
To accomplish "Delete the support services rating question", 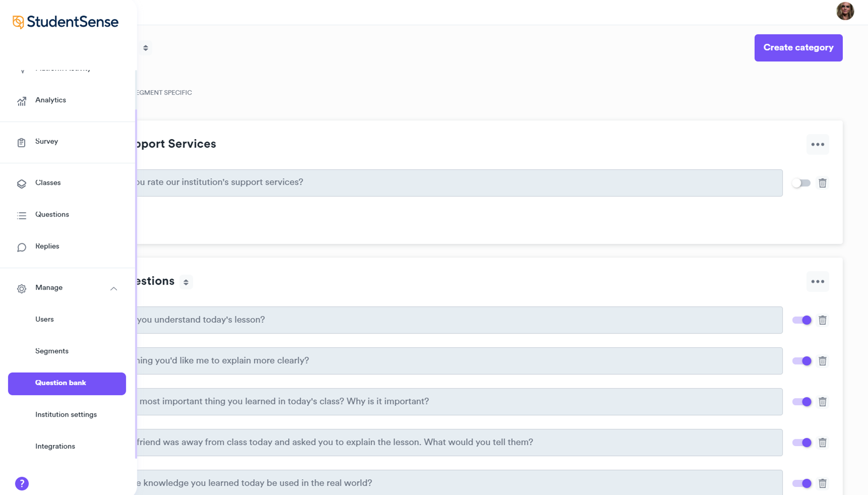I will 822,183.
